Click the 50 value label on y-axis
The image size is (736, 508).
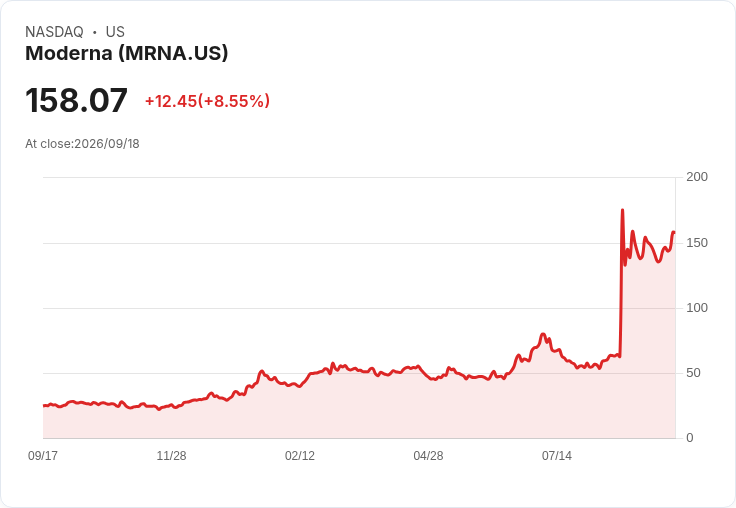point(693,373)
